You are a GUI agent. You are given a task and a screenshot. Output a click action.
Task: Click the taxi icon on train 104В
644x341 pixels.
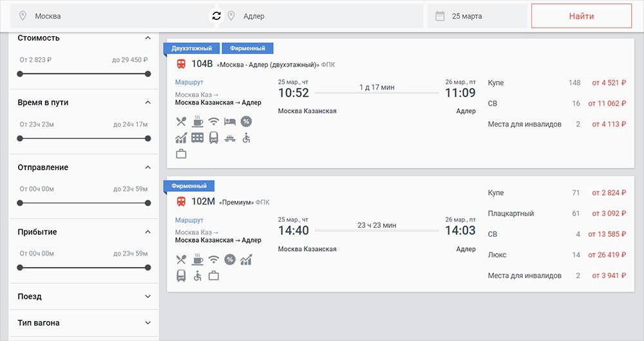click(x=230, y=139)
